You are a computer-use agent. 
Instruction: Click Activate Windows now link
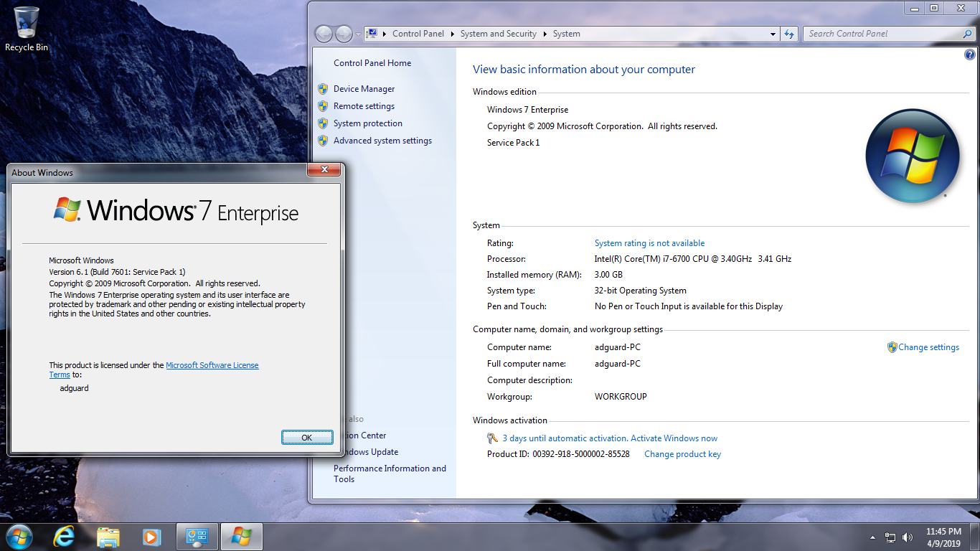674,438
